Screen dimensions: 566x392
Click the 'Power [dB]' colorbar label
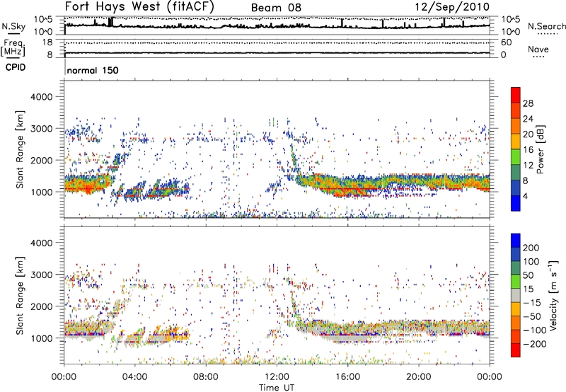(x=540, y=149)
